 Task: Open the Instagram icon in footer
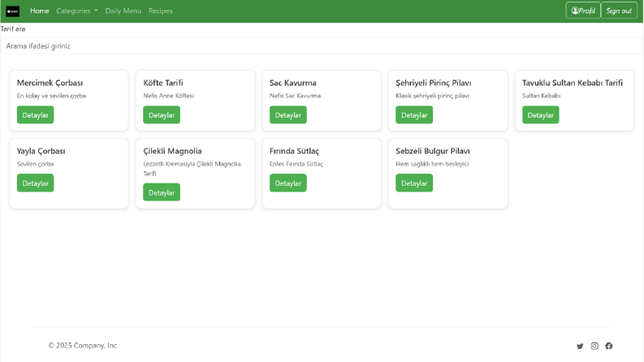click(594, 346)
